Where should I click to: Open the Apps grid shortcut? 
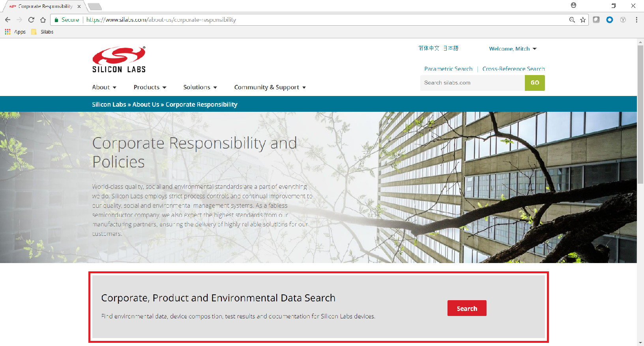(15, 32)
